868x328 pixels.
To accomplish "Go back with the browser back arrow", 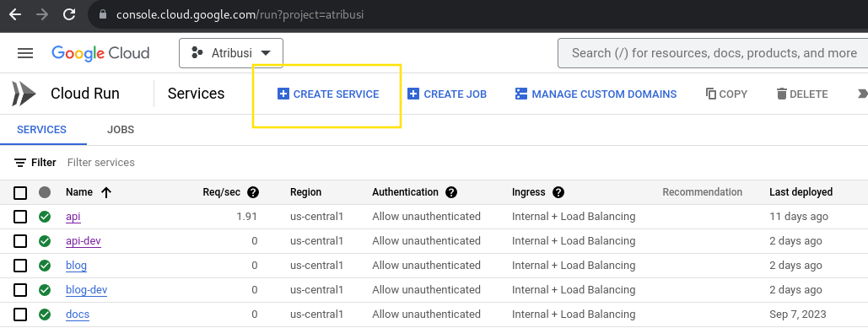I will (x=15, y=14).
